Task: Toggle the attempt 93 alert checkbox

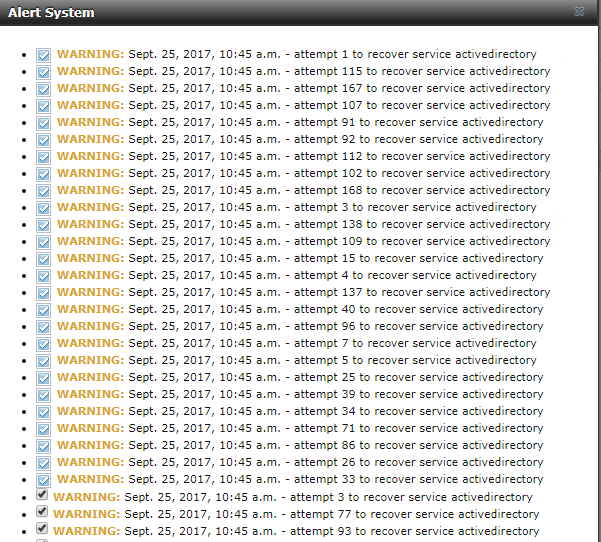Action: [x=42, y=528]
